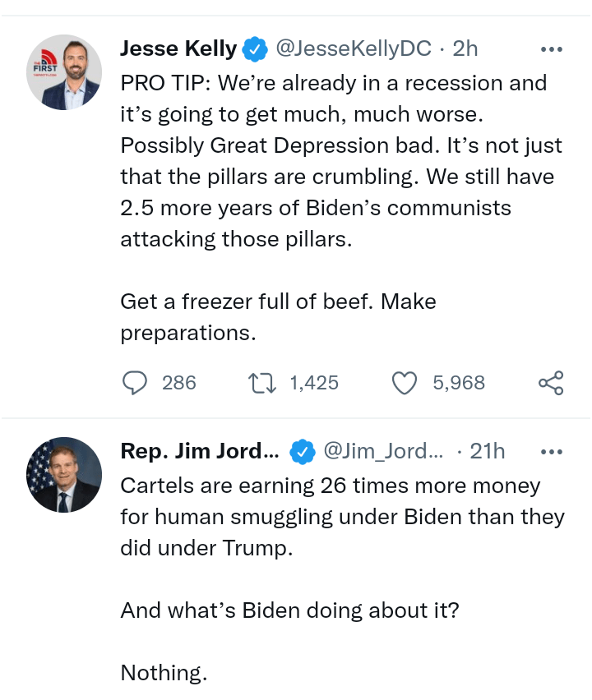
Task: Open Jesse Kelly's profile picture
Action: point(64,72)
